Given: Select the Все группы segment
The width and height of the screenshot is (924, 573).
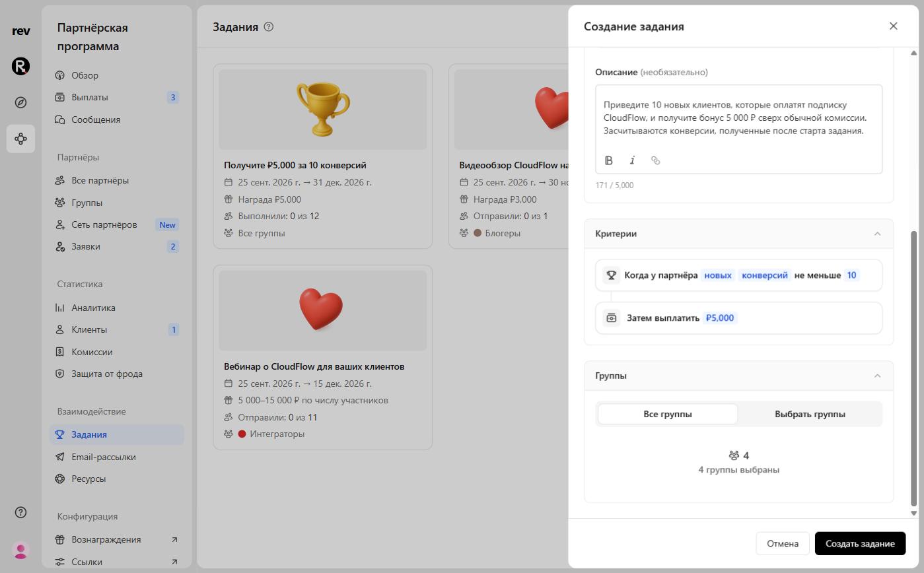Looking at the screenshot, I should coord(668,414).
